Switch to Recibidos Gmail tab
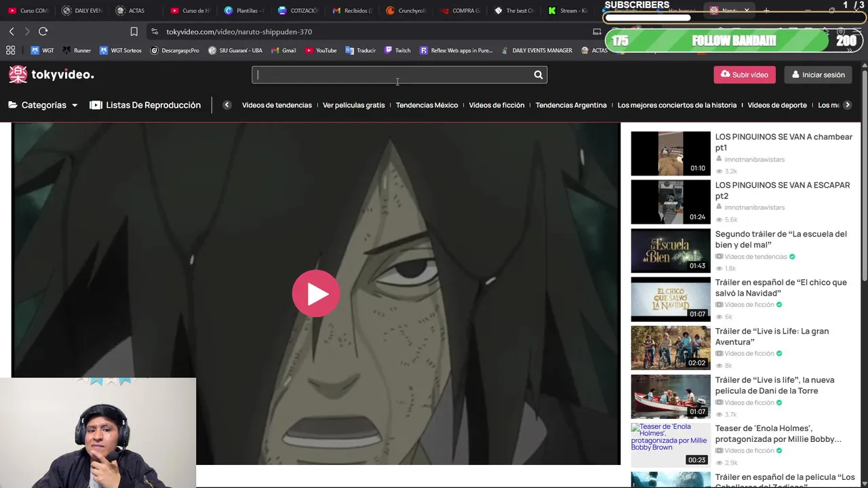This screenshot has width=868, height=488. click(353, 11)
